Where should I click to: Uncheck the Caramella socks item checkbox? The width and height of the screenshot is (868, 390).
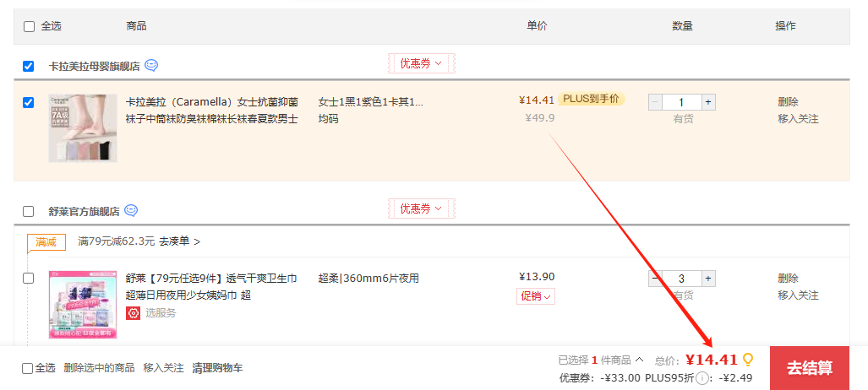point(28,103)
